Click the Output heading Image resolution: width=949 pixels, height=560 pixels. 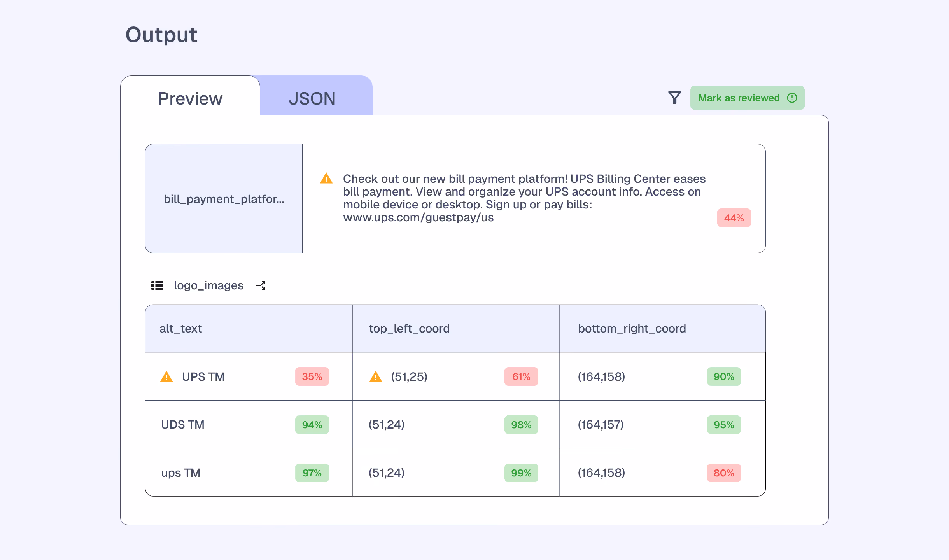pos(161,35)
